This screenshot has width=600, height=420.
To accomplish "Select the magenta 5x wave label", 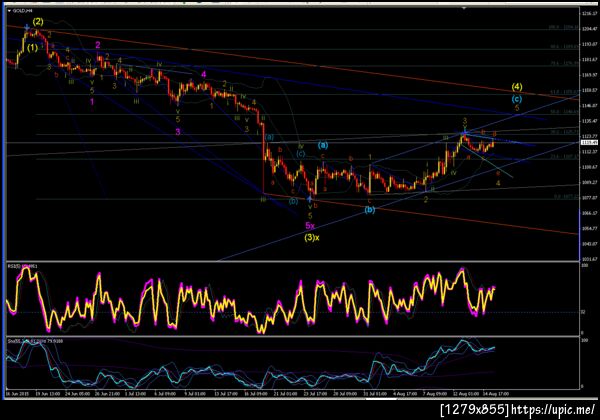I will click(310, 226).
